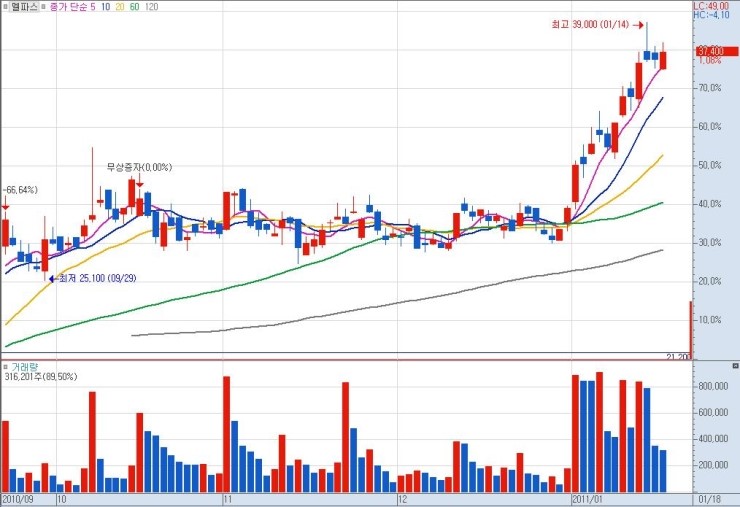Toggle the 20-day moving average legend
Image resolution: width=740 pixels, height=507 pixels.
(120, 6)
